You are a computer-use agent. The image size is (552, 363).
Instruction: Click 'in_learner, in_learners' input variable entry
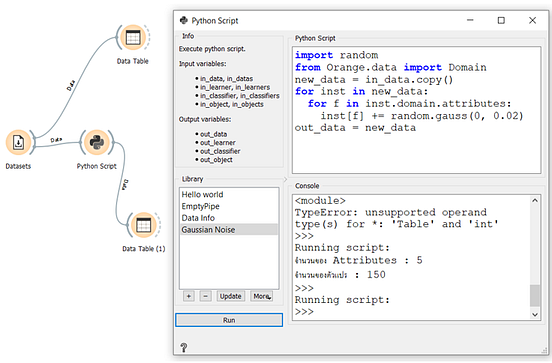point(235,87)
